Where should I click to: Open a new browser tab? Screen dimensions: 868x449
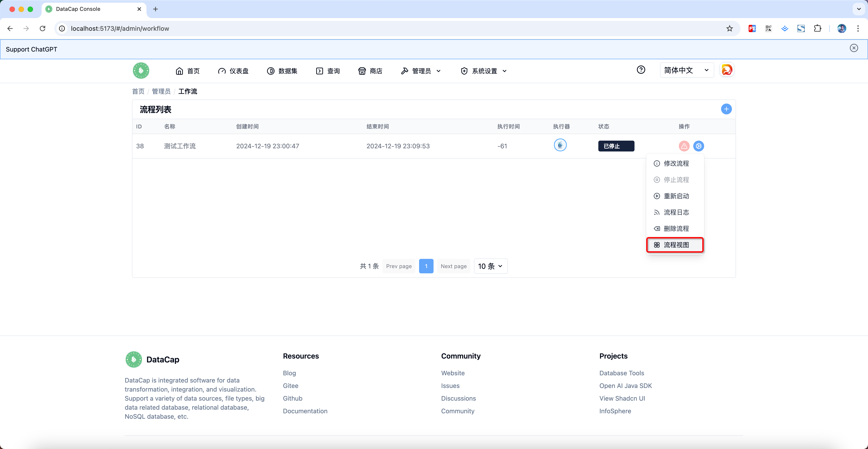pos(155,9)
